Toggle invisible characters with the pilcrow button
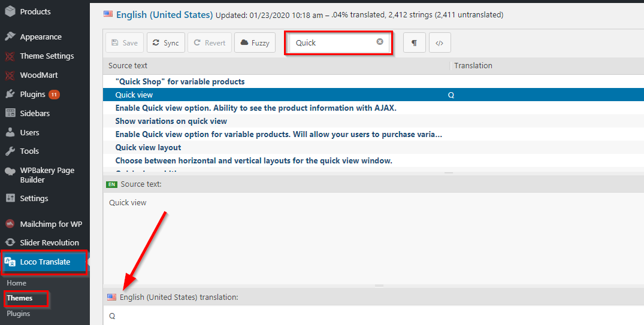644x325 pixels. point(415,42)
